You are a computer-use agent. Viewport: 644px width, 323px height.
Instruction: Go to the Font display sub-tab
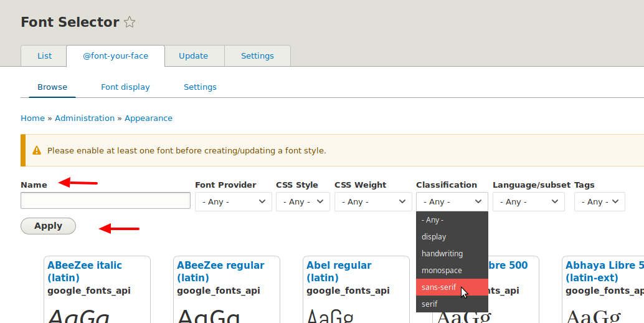[125, 87]
